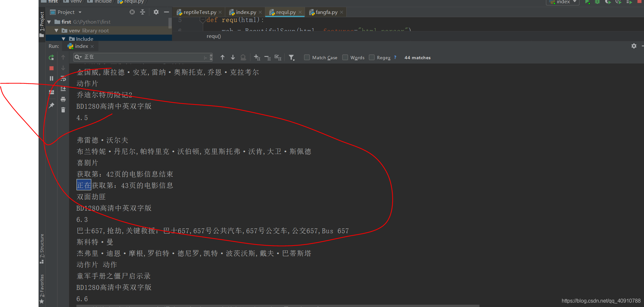
Task: Locate current file with scroll-from-source icon
Action: pos(132,12)
